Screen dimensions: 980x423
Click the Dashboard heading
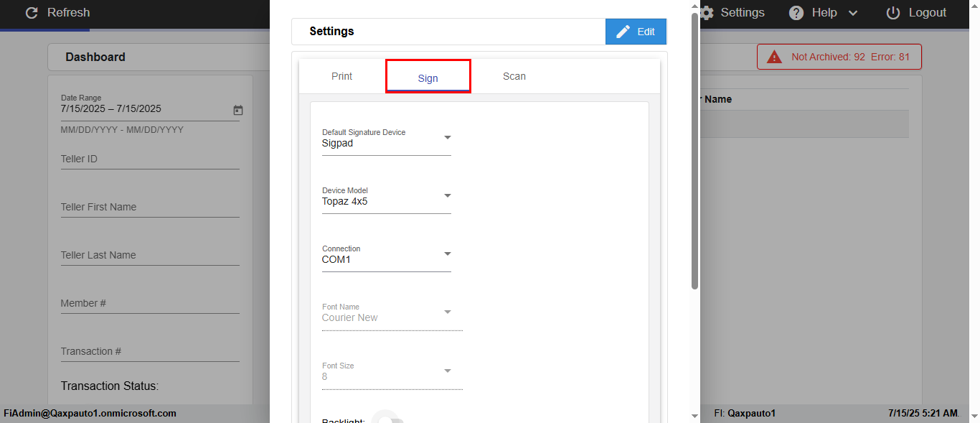95,57
